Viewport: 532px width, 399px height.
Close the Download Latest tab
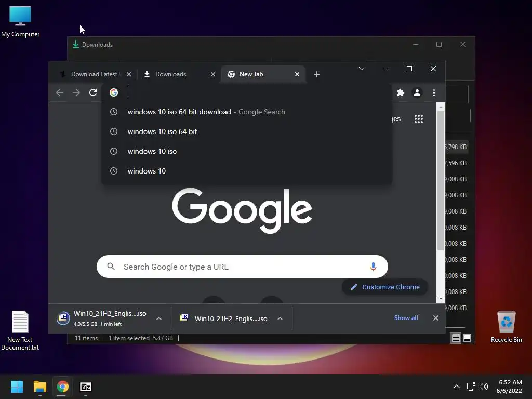(x=129, y=74)
